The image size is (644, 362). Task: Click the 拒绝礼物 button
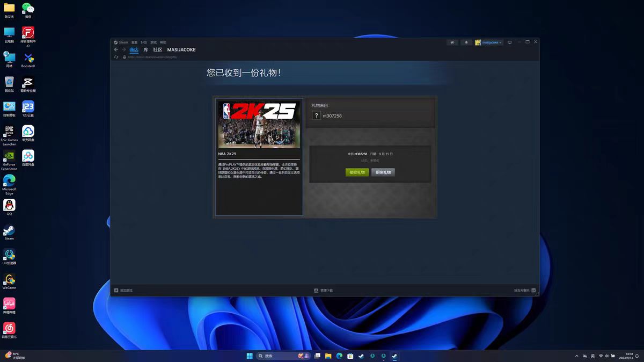point(383,172)
